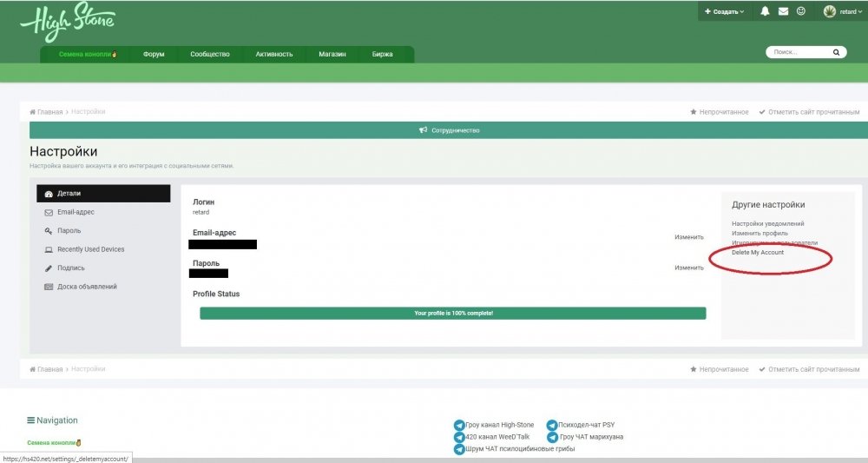Expand the Создать dropdown menu
Viewport: 868px width, 463px height.
click(724, 11)
